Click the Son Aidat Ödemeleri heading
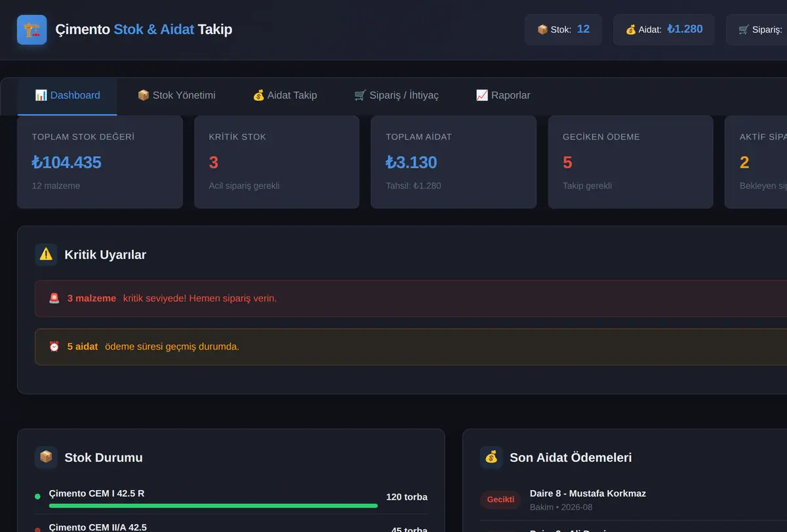 click(571, 457)
